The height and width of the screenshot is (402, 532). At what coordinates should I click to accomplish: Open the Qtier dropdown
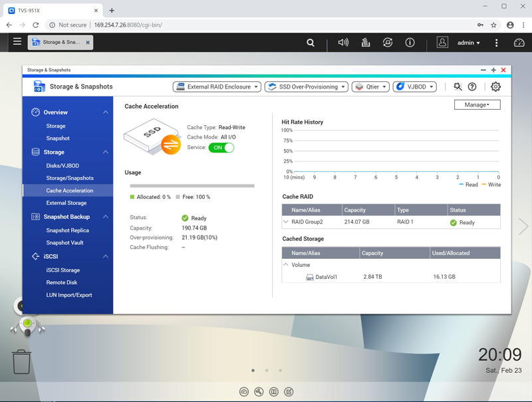(370, 87)
